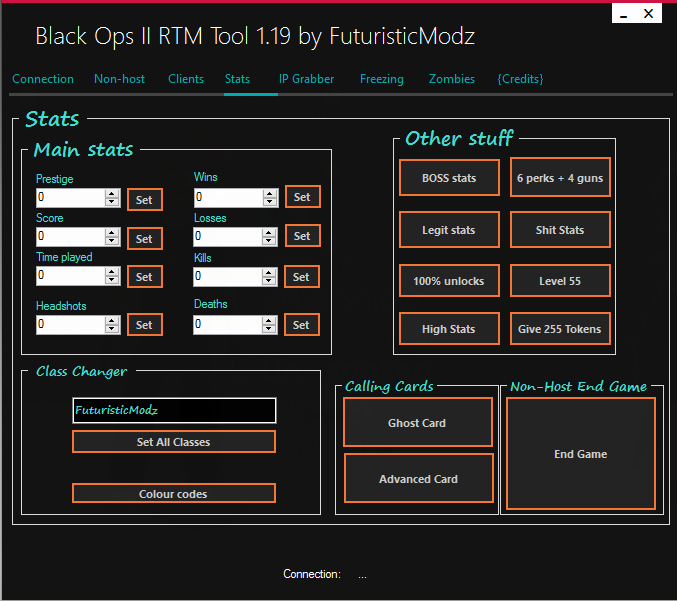Click the Shit Stats button
Screen dimensions: 677x601
[x=560, y=230]
